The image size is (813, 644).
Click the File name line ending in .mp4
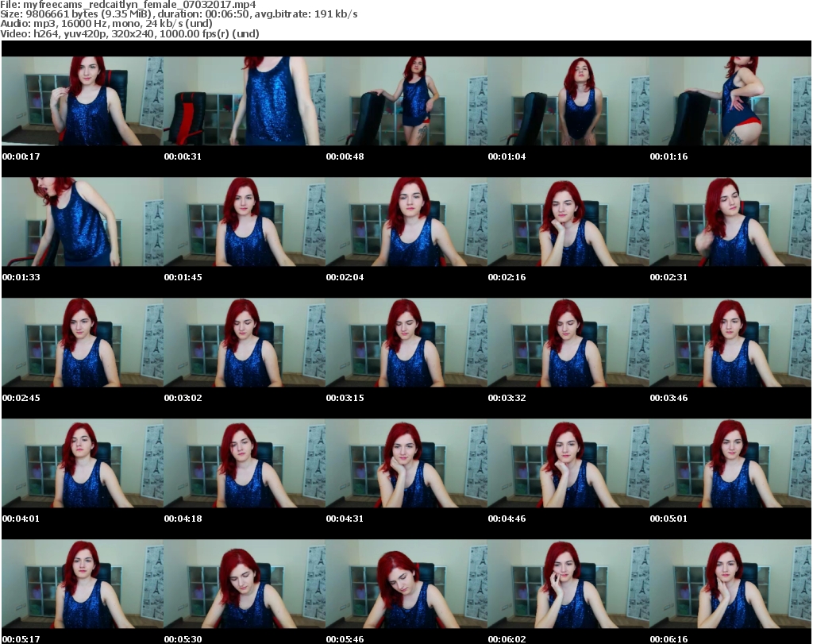point(128,5)
